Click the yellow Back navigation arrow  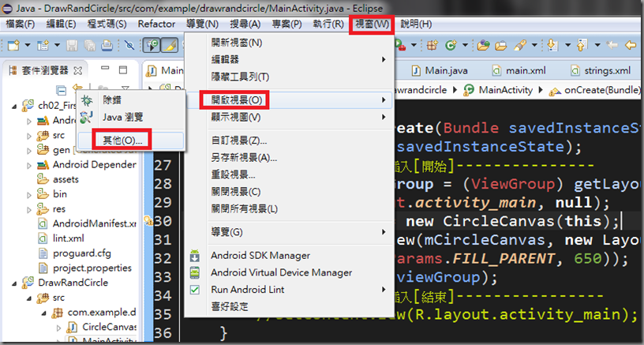point(631,45)
